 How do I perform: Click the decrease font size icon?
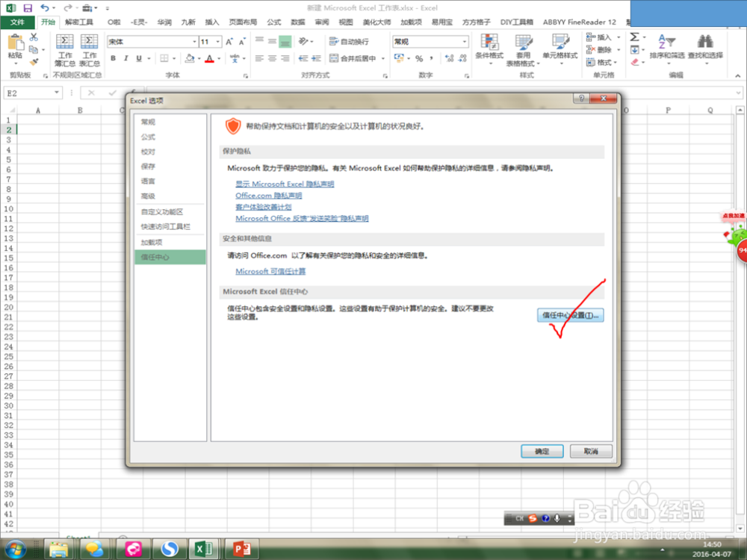click(x=242, y=42)
